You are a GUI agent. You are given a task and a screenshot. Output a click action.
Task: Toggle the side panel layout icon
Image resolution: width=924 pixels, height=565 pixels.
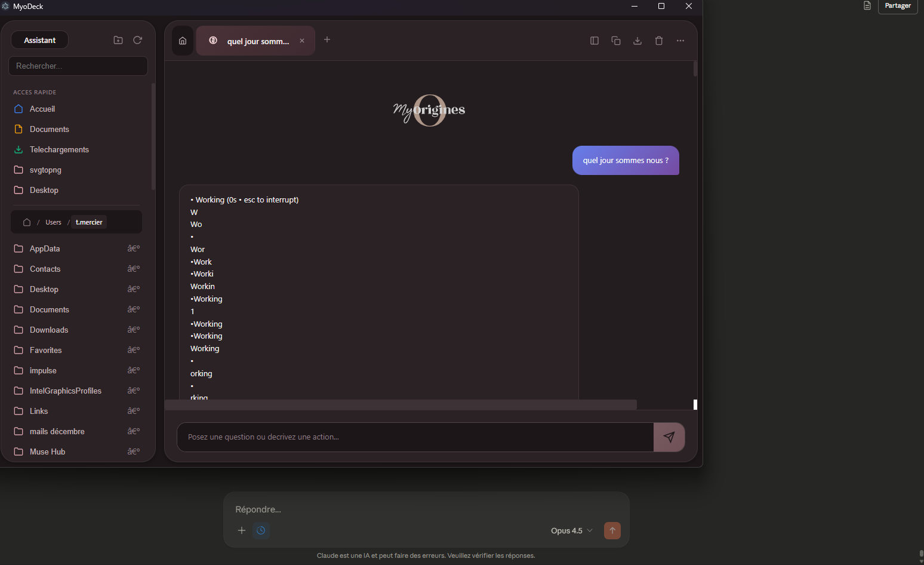(x=595, y=41)
